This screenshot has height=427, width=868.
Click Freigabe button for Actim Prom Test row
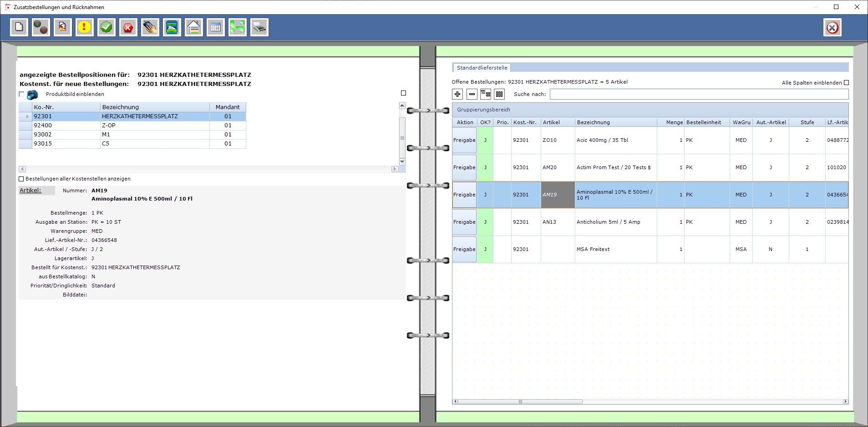(464, 167)
